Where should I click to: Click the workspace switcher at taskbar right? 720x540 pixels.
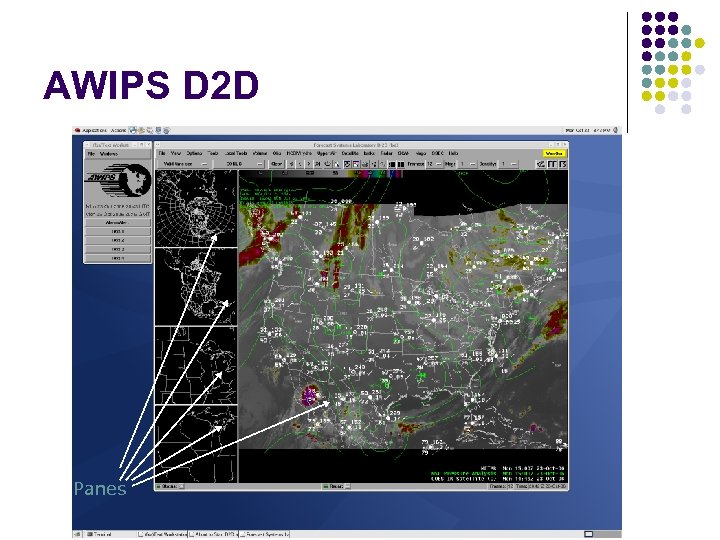[x=602, y=534]
